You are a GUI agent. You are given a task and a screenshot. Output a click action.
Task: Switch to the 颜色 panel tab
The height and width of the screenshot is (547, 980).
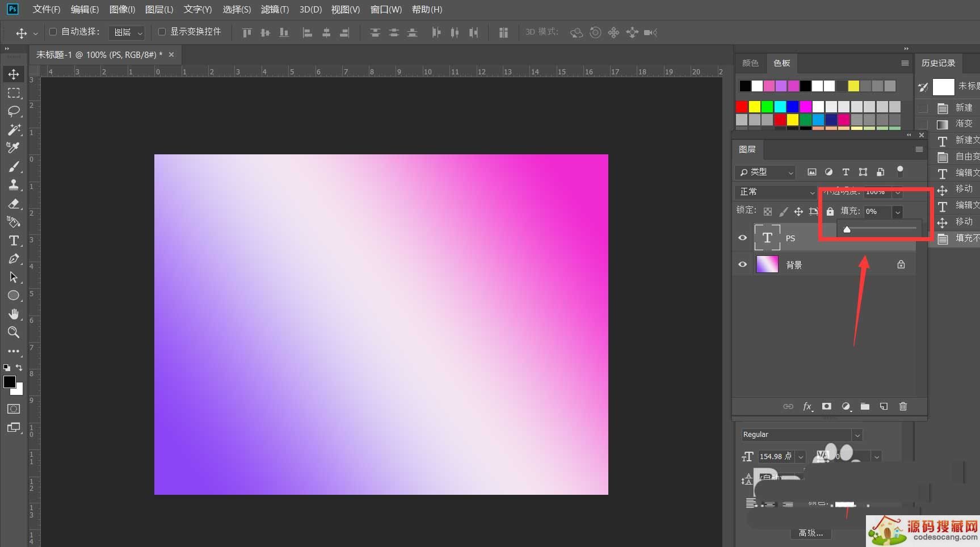tap(750, 63)
